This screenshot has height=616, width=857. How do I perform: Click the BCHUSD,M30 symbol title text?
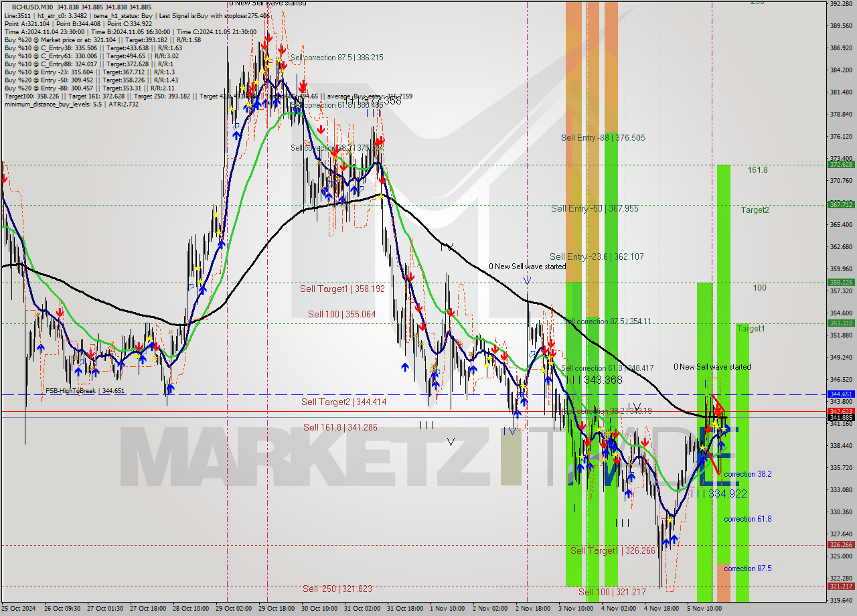tap(33, 7)
